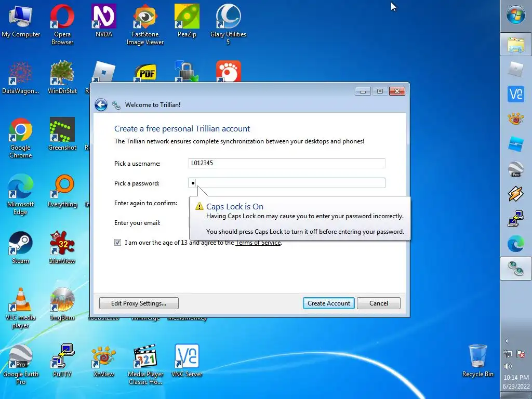Screen dimensions: 532x399
Task: Click Create Account button
Action: pyautogui.click(x=328, y=303)
